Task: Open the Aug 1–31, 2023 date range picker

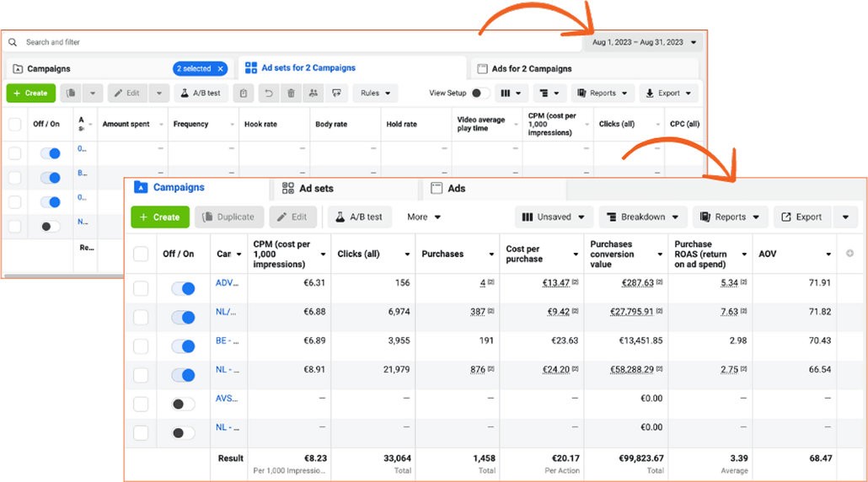Action: coord(643,42)
